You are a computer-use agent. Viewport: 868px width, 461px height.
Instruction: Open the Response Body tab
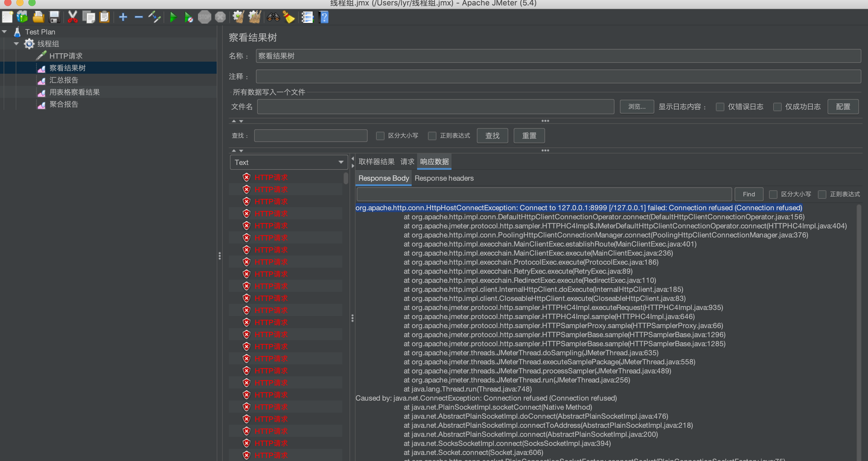click(384, 178)
